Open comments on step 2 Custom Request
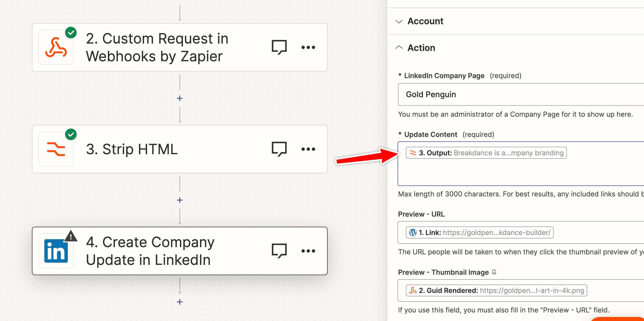Image resolution: width=644 pixels, height=321 pixels. point(279,47)
